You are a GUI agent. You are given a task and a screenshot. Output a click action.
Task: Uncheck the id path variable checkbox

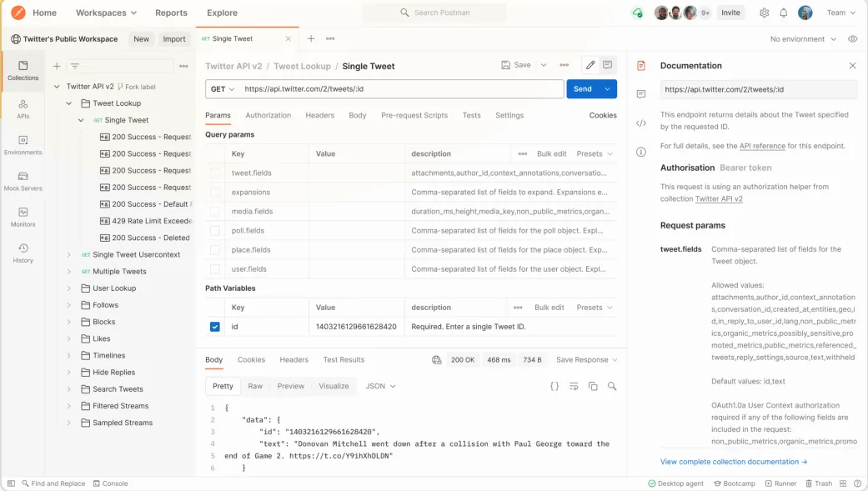pyautogui.click(x=215, y=327)
